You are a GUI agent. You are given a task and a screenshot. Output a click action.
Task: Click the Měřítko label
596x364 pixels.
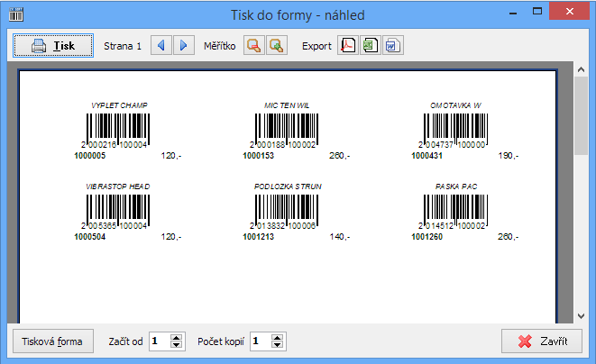[220, 46]
